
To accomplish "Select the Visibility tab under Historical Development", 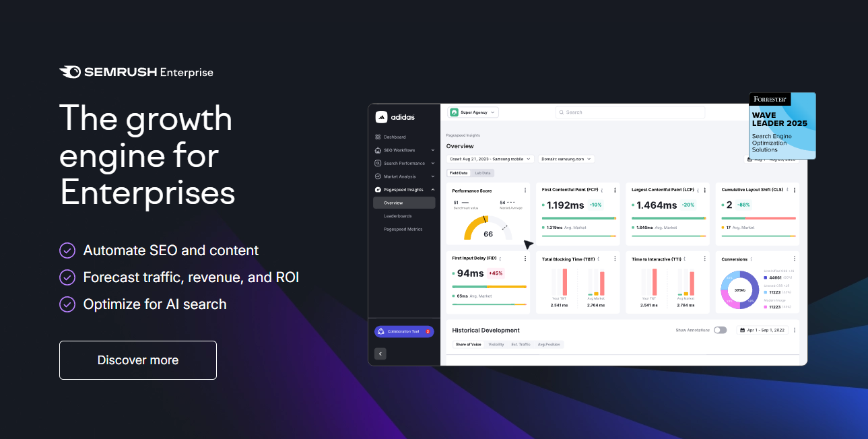I will click(496, 344).
